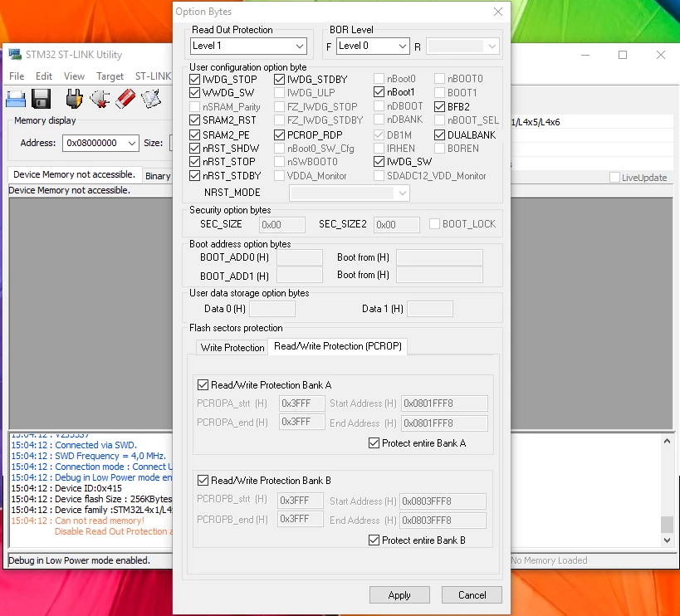Click the Full chip erase icon
Image resolution: width=680 pixels, height=616 pixels.
pyautogui.click(x=125, y=99)
